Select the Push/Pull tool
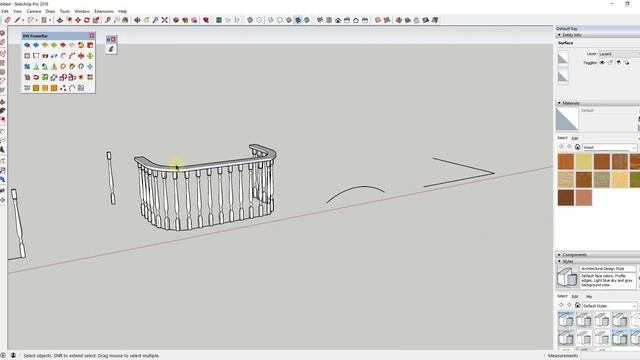 60,20
